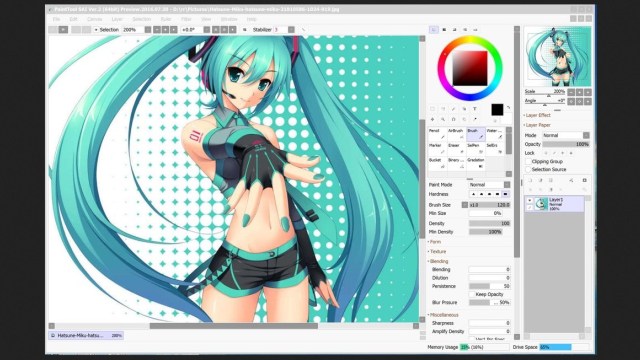640x360 pixels.
Task: Select the Text tool (T icon)
Action: [x=475, y=109]
